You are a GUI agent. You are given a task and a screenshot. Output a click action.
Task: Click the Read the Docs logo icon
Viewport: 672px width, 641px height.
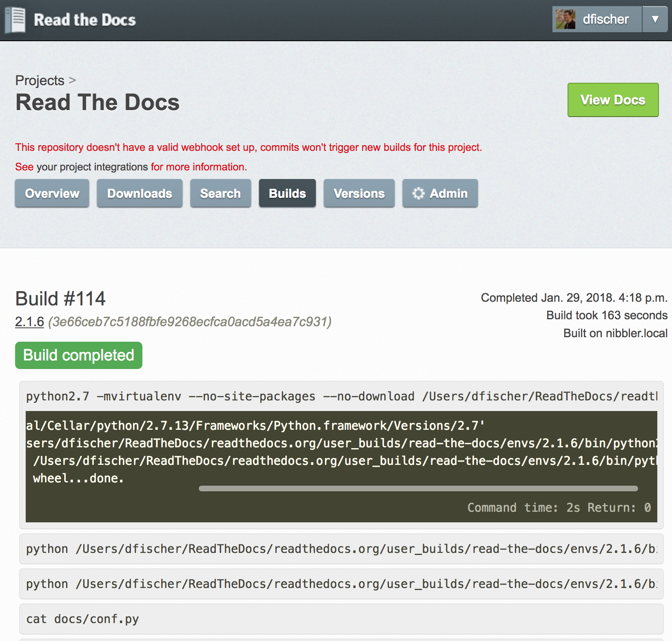tap(15, 20)
